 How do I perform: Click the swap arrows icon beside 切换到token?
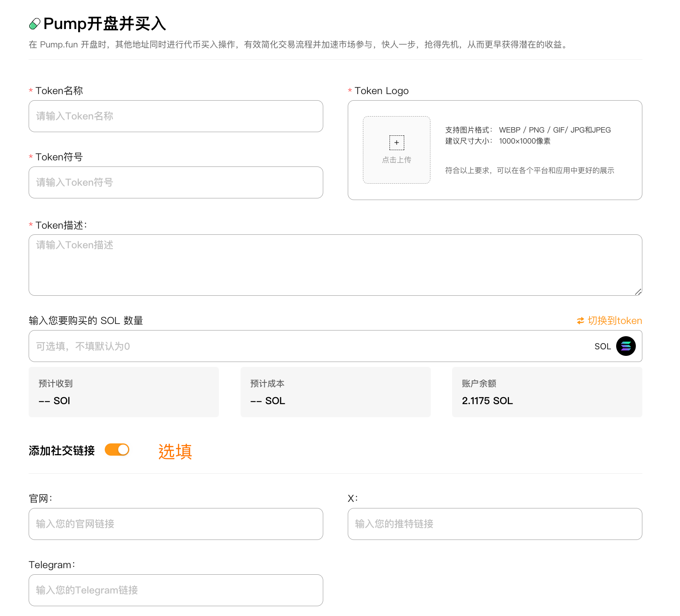580,321
